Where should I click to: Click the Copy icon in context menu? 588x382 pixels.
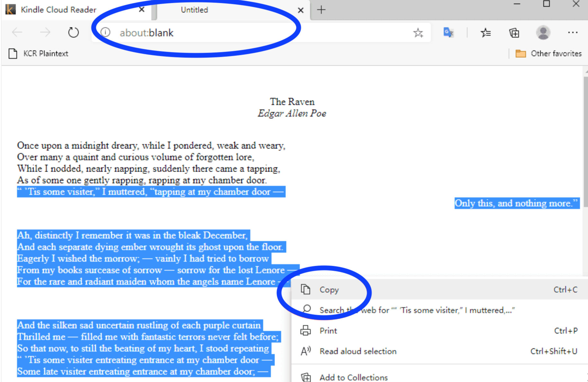[x=306, y=289]
